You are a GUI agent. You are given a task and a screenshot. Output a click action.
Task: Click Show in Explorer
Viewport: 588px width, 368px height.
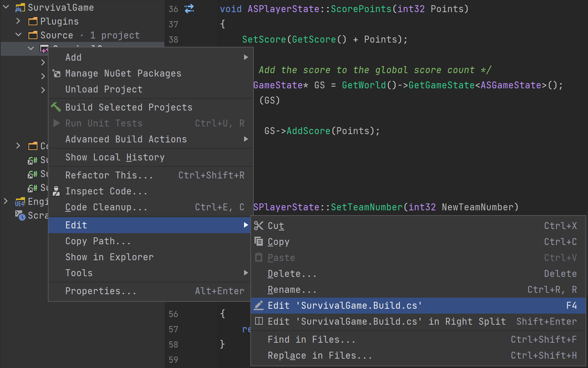tap(109, 257)
